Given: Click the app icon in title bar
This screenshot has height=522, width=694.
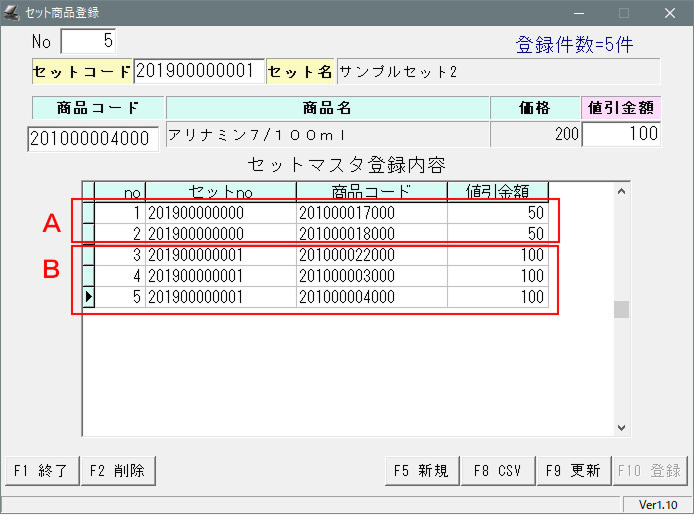Looking at the screenshot, I should coord(11,13).
